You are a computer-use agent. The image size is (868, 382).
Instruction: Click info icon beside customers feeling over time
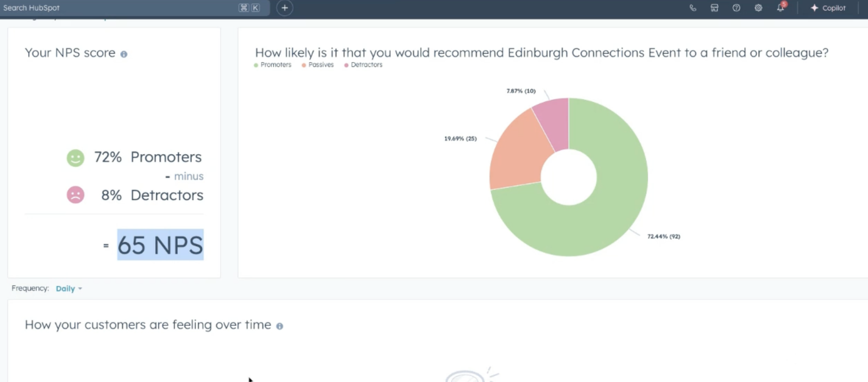(280, 326)
